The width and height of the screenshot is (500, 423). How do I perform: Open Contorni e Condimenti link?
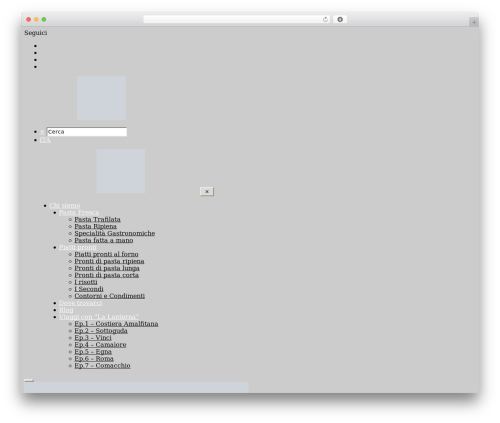coord(110,296)
